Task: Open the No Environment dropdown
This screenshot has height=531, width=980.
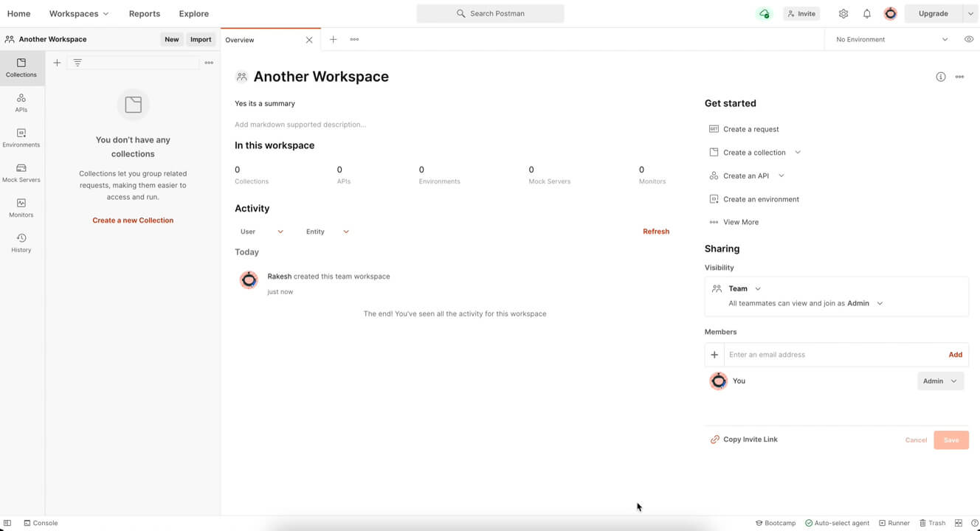Action: [x=889, y=38]
